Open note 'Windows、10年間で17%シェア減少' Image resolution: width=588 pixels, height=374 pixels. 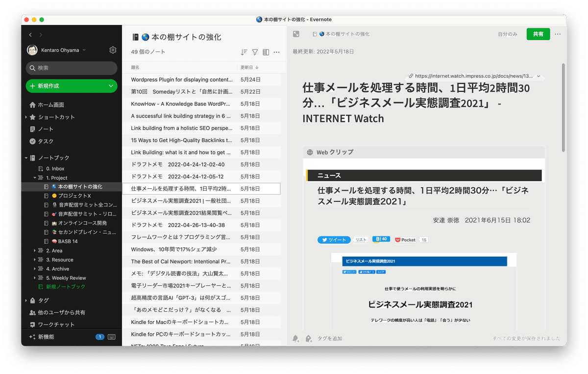click(x=201, y=249)
